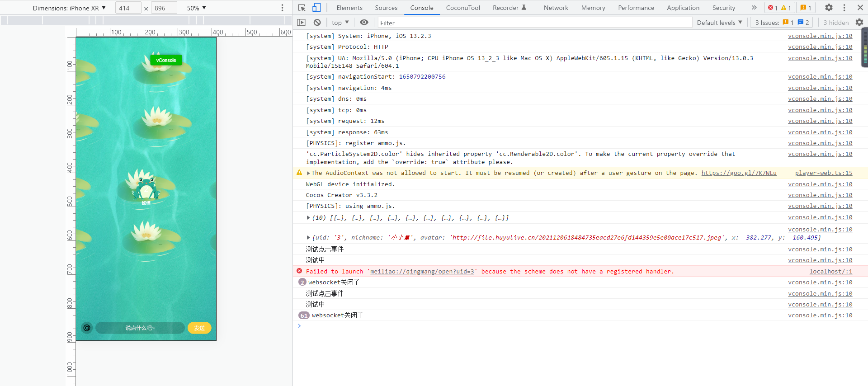Click the @ mention icon in the game
This screenshot has width=868, height=386.
point(87,328)
